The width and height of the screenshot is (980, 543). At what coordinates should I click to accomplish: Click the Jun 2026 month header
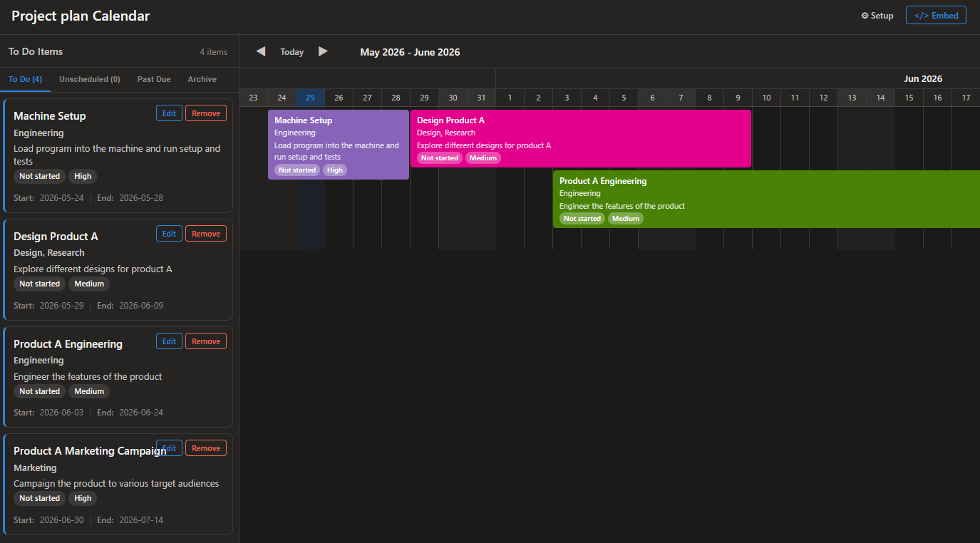[923, 79]
